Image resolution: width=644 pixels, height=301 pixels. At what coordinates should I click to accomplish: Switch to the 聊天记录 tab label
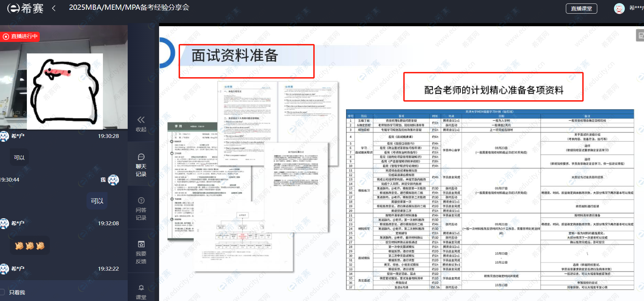(141, 170)
